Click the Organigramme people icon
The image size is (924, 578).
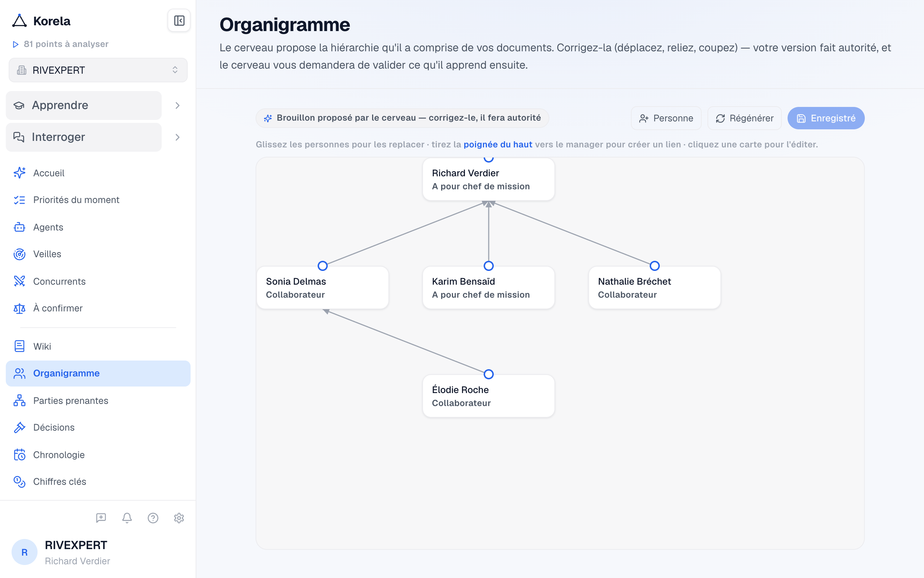[19, 374]
